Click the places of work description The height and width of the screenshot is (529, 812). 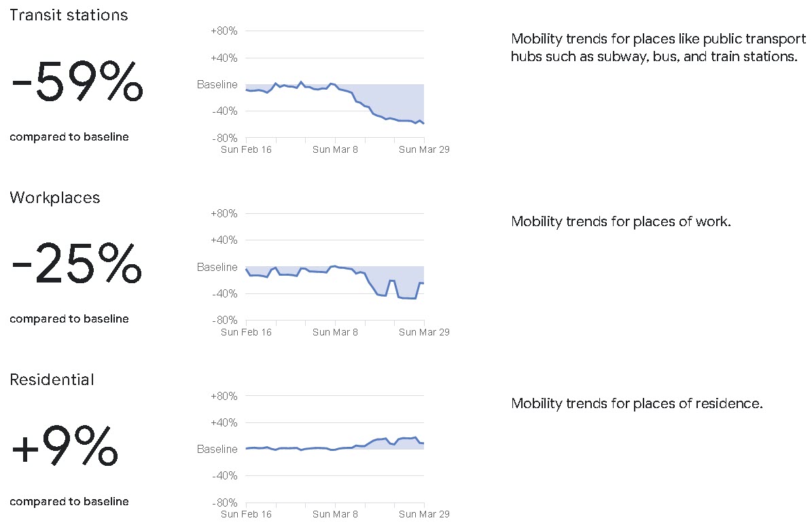coord(620,221)
